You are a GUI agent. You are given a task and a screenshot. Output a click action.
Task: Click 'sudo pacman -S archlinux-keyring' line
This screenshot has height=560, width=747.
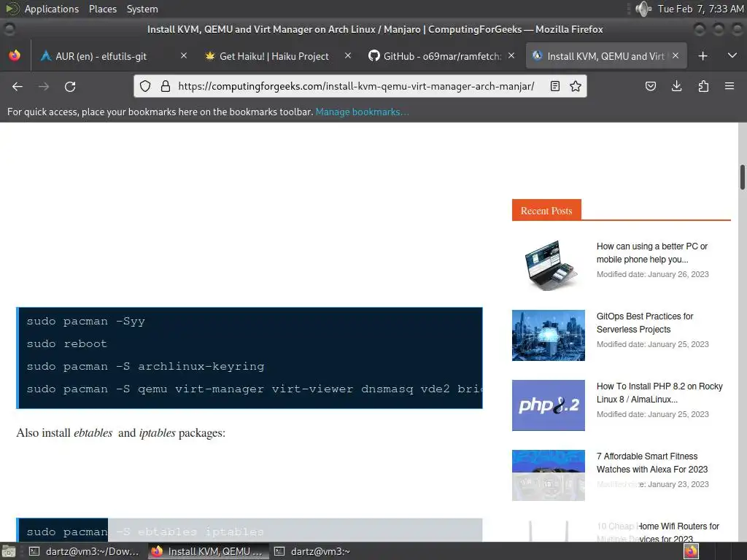tap(145, 366)
